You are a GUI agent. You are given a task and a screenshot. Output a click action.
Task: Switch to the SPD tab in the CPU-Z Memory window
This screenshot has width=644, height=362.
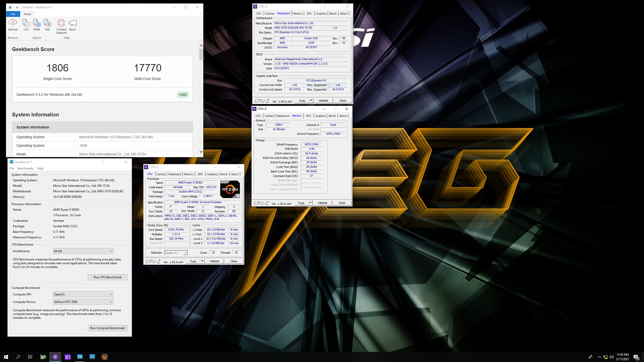308,116
